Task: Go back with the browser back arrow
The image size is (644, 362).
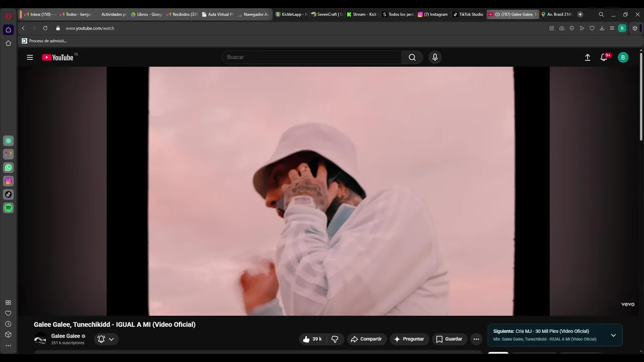Action: coord(23,28)
